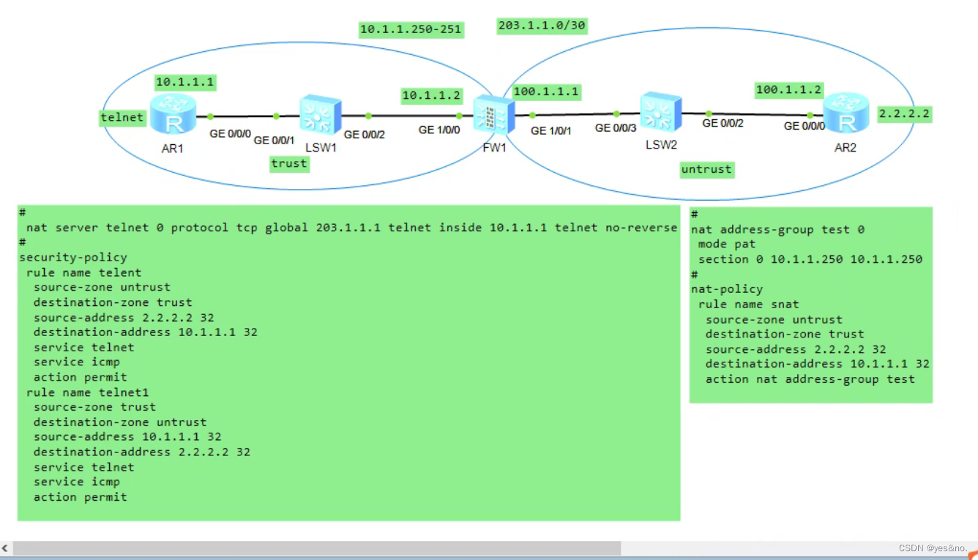Click the nat server telnet config line
Screen dimensions: 978x560
351,228
